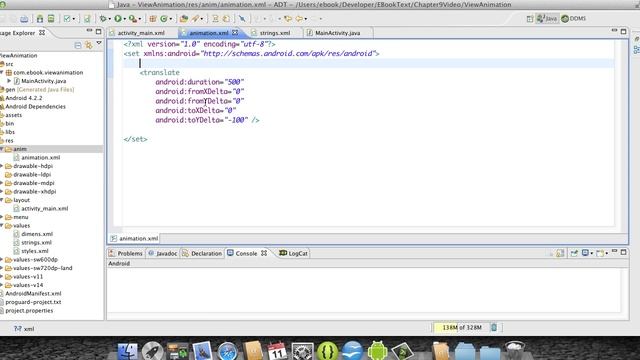This screenshot has height=360, width=640.
Task: Maximize the Console panel
Action: point(623,253)
